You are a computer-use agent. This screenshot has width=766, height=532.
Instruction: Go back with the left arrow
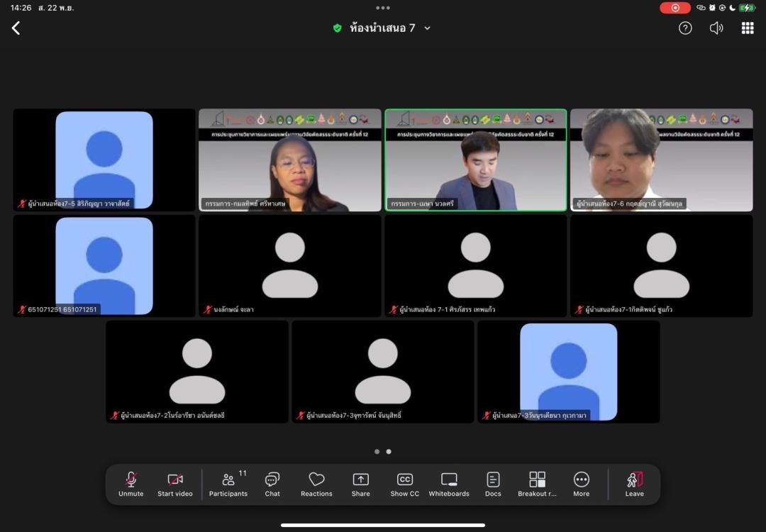pyautogui.click(x=16, y=28)
